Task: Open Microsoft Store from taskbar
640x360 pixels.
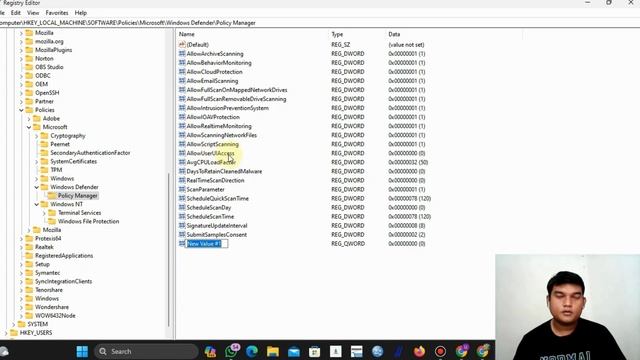Action: coord(315,351)
